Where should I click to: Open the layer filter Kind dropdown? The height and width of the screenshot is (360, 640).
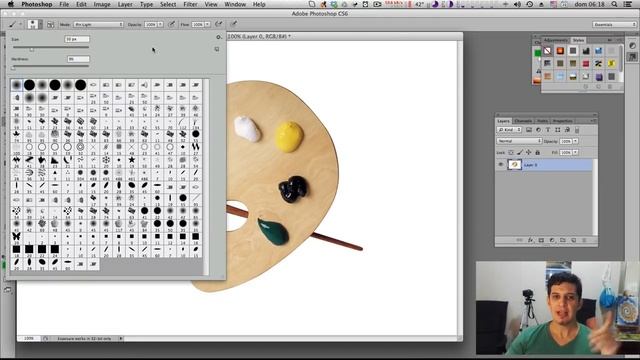click(509, 130)
